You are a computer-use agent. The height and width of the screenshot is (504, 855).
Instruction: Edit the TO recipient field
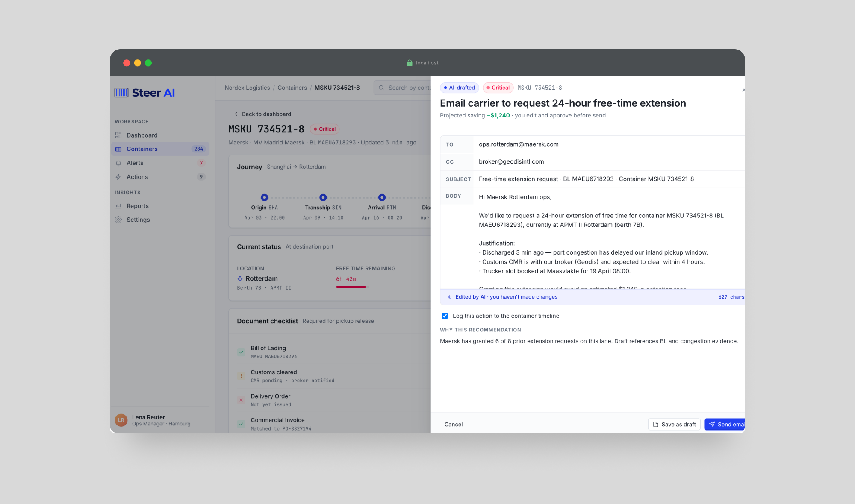(609, 144)
